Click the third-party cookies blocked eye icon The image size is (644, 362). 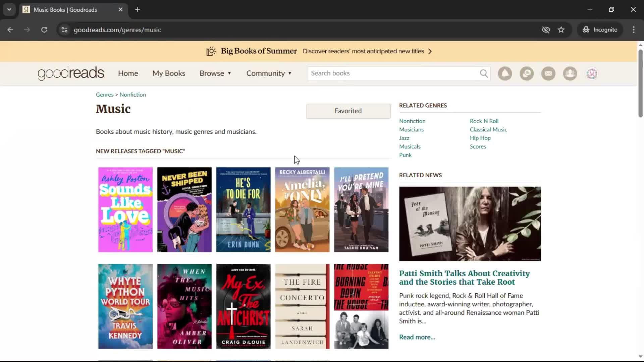546,30
